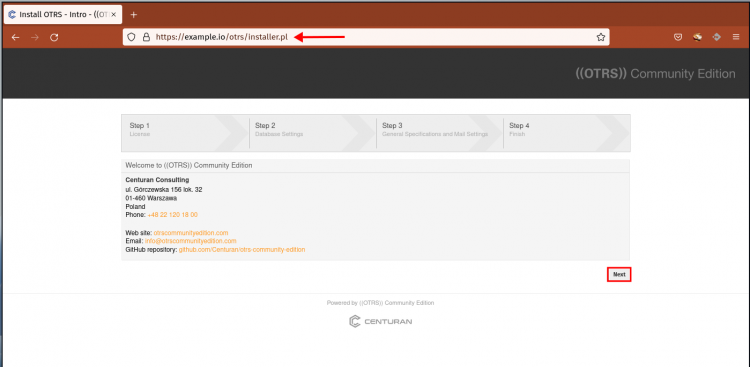750x367 pixels.
Task: Click the padlock site security icon
Action: 147,37
